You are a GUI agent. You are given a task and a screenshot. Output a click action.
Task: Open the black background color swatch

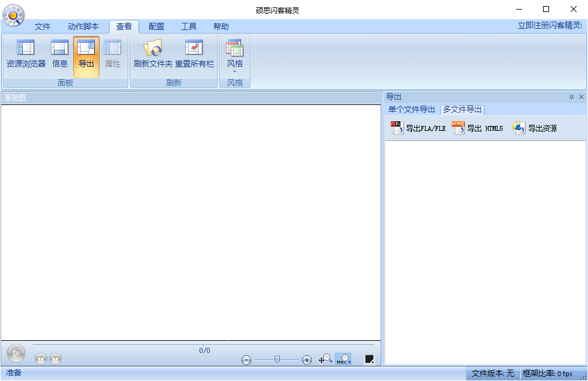[369, 359]
